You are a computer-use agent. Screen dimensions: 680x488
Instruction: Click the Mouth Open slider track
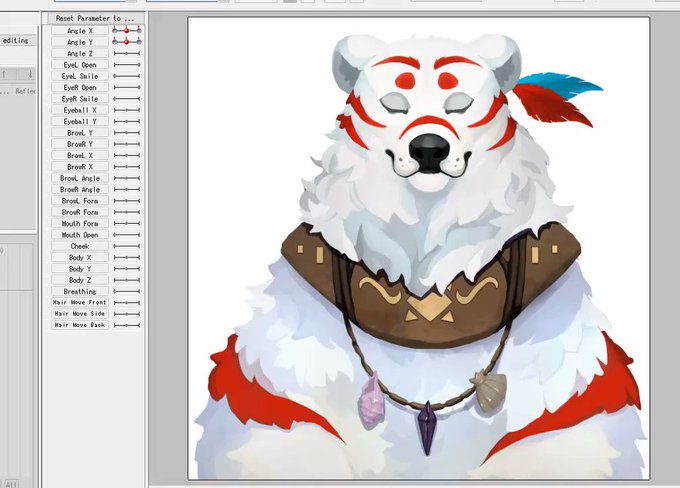pyautogui.click(x=127, y=234)
